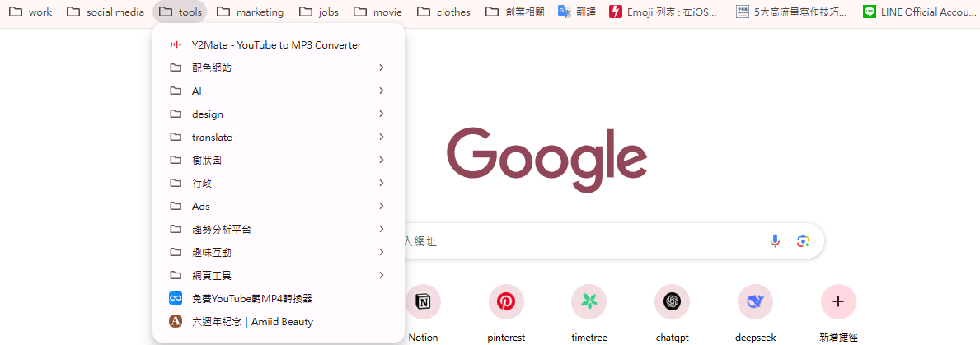
Task: Click the Y2Mate favicon in the tools menu
Action: 176,45
